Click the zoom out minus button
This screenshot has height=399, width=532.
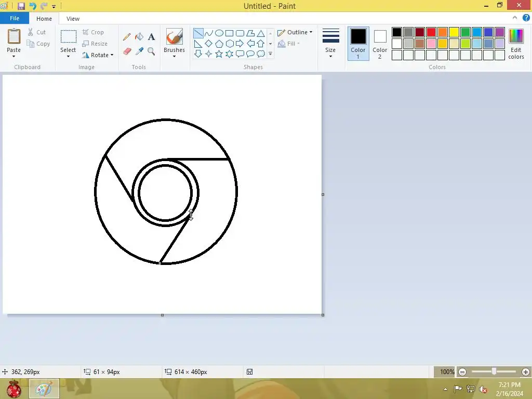pos(462,372)
